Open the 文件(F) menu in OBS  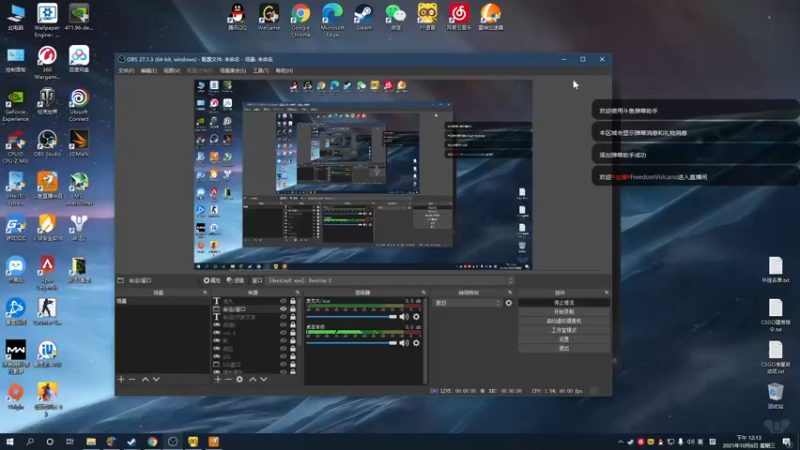pyautogui.click(x=126, y=70)
